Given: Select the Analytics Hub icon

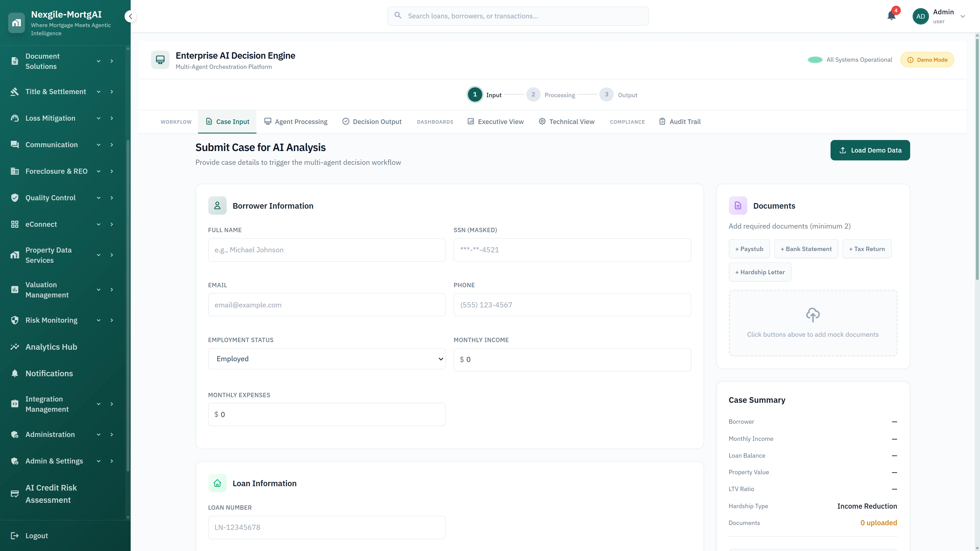Looking at the screenshot, I should 15,346.
